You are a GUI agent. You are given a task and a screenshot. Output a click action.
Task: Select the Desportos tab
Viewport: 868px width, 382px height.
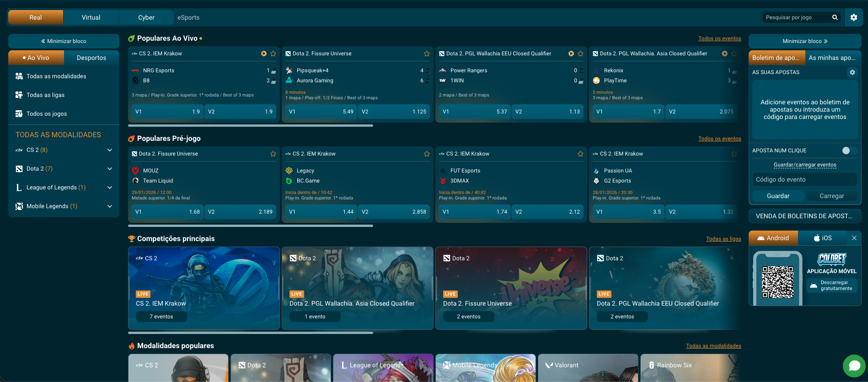(91, 58)
